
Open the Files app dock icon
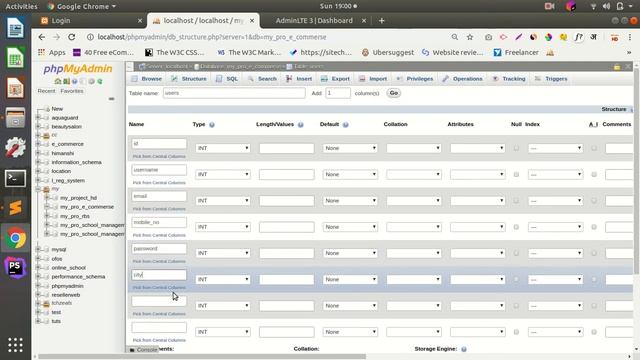15,118
